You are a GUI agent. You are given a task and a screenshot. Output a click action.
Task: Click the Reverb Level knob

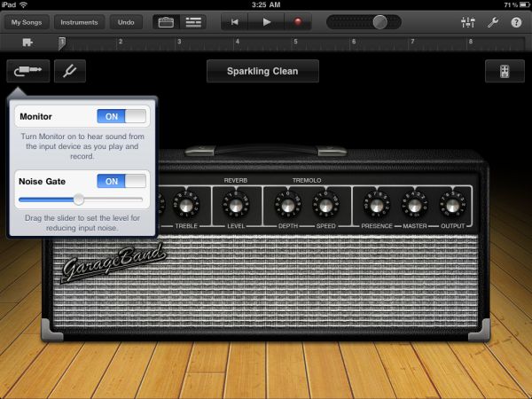(x=236, y=205)
